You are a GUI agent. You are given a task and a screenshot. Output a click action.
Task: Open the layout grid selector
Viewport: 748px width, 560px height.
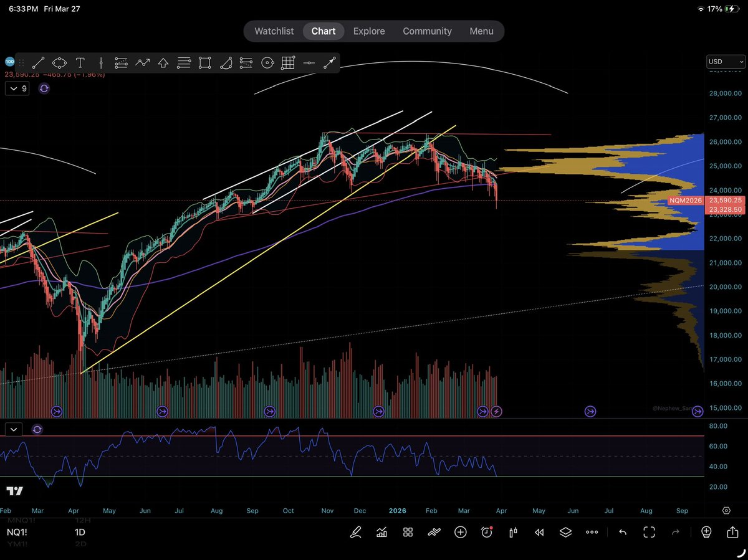[408, 532]
